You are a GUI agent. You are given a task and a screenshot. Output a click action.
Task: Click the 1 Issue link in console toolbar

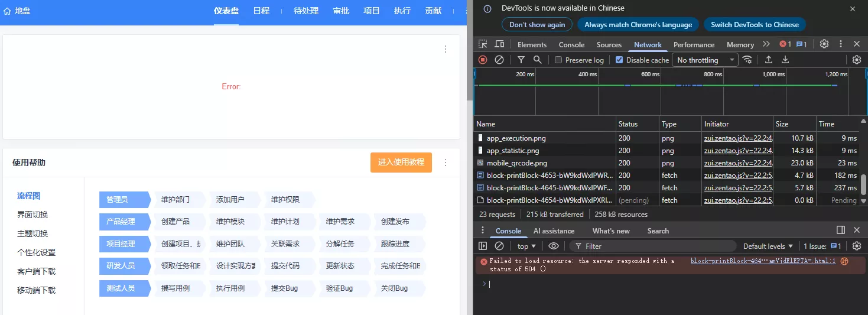click(823, 246)
